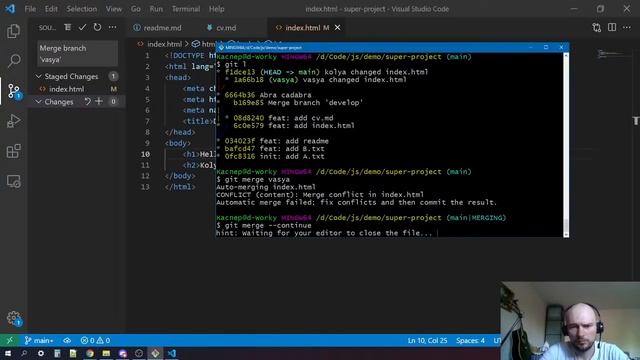Viewport: 640px width, 360px height.
Task: Switch to the readme.md tab
Action: click(162, 28)
